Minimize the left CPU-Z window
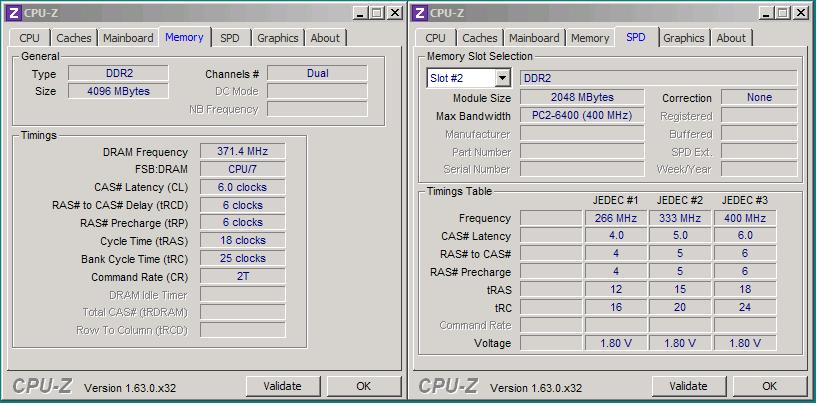 (360, 13)
